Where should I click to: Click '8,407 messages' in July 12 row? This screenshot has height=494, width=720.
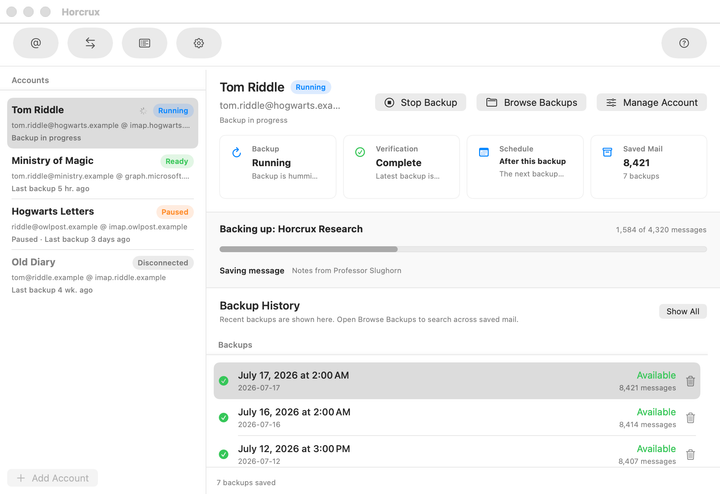click(647, 461)
